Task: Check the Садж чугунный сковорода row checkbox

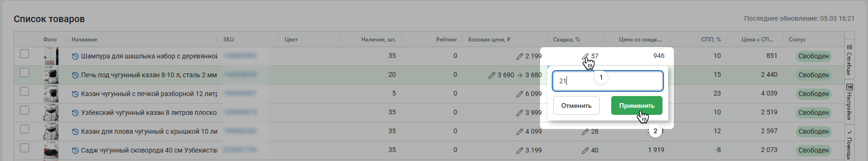Action: click(x=24, y=148)
